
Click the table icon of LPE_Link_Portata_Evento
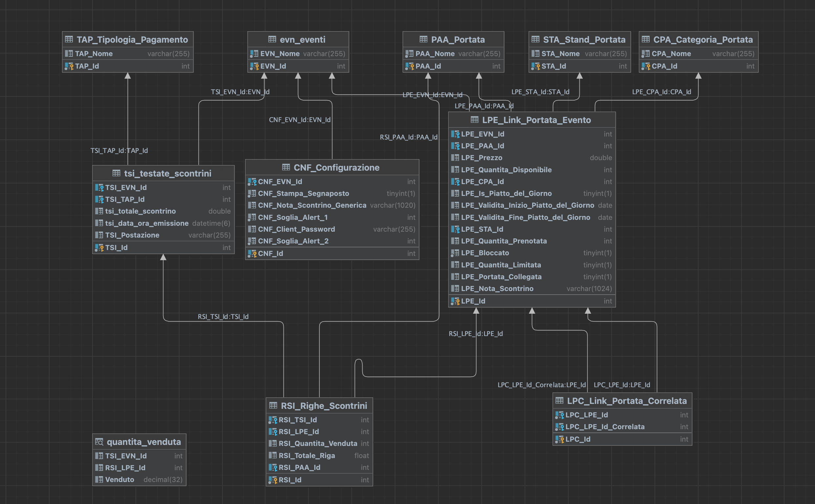[x=474, y=120]
